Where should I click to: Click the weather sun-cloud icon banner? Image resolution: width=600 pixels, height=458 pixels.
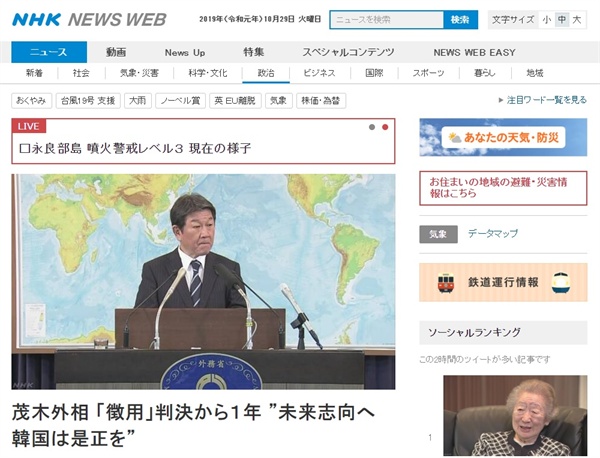(x=503, y=137)
